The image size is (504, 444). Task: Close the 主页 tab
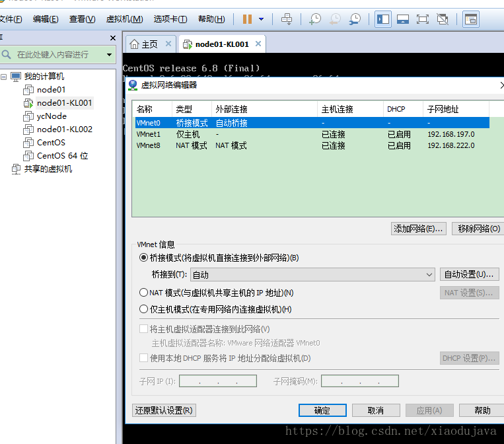click(x=168, y=44)
